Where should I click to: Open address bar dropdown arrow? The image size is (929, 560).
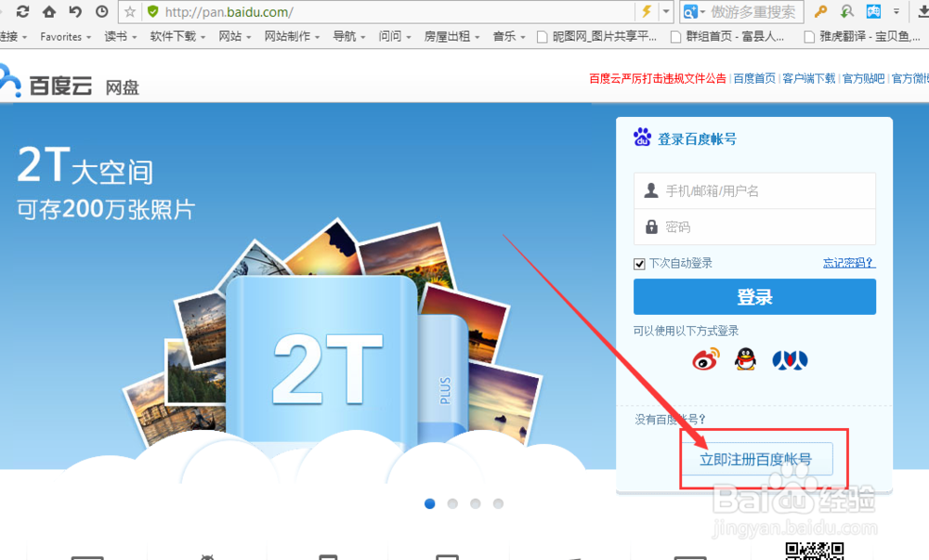666,11
